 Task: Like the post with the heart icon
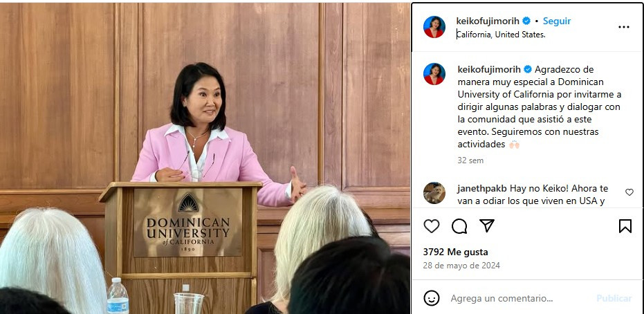pos(431,226)
